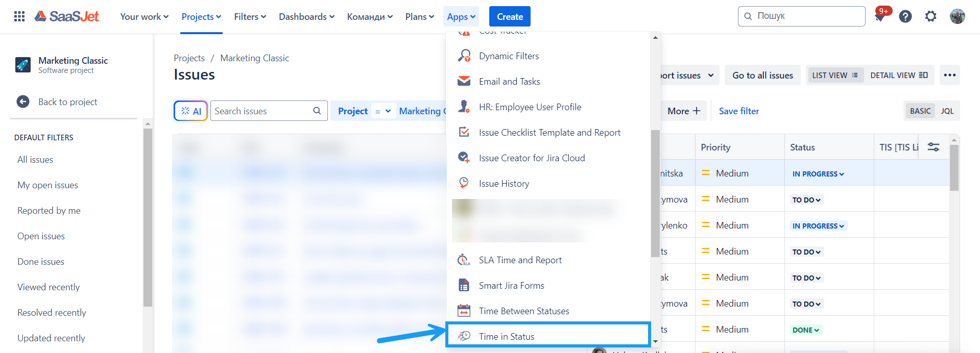Click the plus icon next to More
This screenshot has height=353, width=980.
pyautogui.click(x=697, y=111)
